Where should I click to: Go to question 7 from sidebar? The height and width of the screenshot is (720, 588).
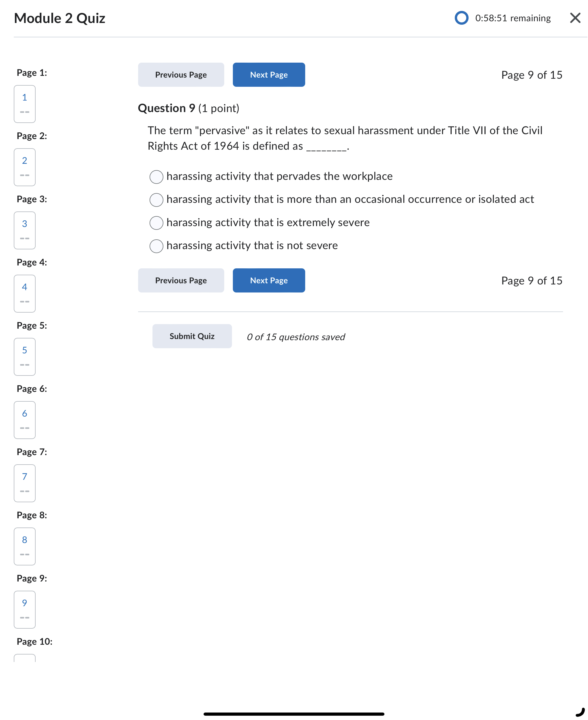point(25,483)
